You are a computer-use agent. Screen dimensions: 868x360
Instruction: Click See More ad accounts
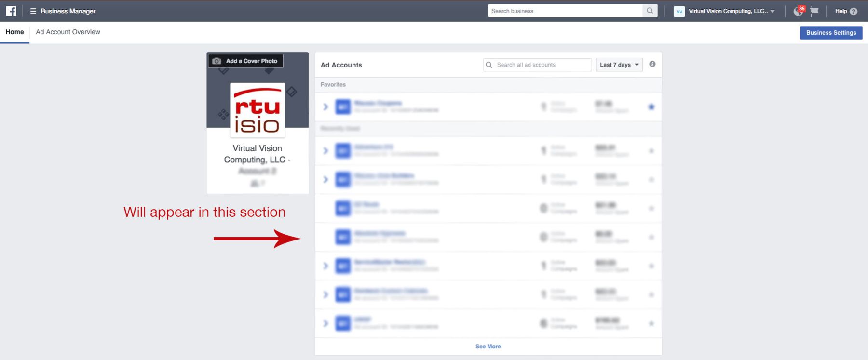(x=488, y=347)
